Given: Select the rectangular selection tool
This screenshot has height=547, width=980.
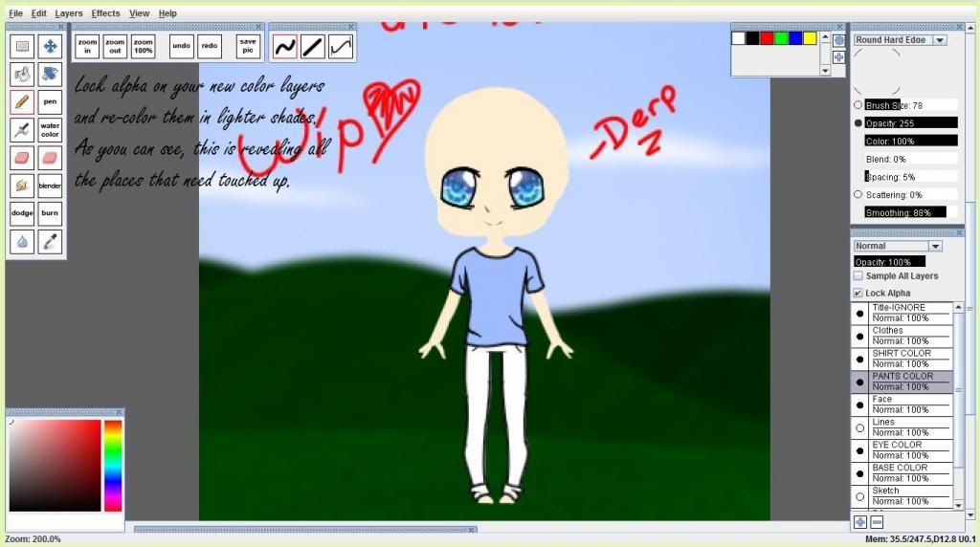Looking at the screenshot, I should click(x=23, y=46).
